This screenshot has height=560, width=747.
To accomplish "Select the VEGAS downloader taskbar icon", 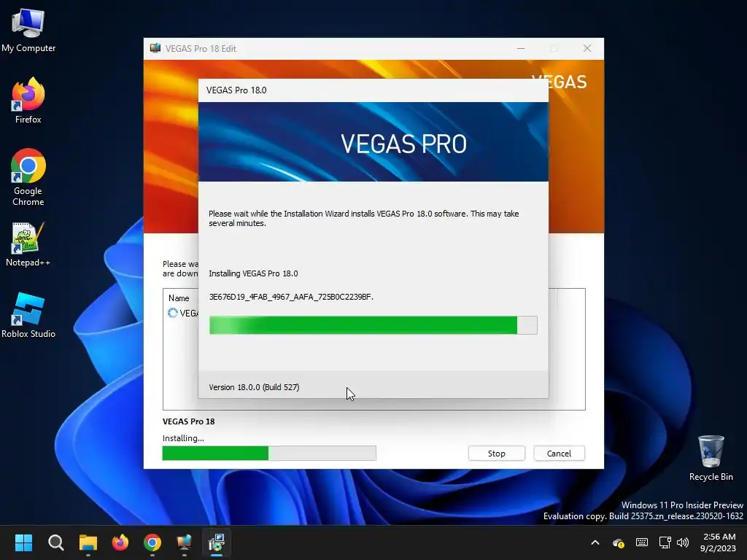I will tap(185, 542).
